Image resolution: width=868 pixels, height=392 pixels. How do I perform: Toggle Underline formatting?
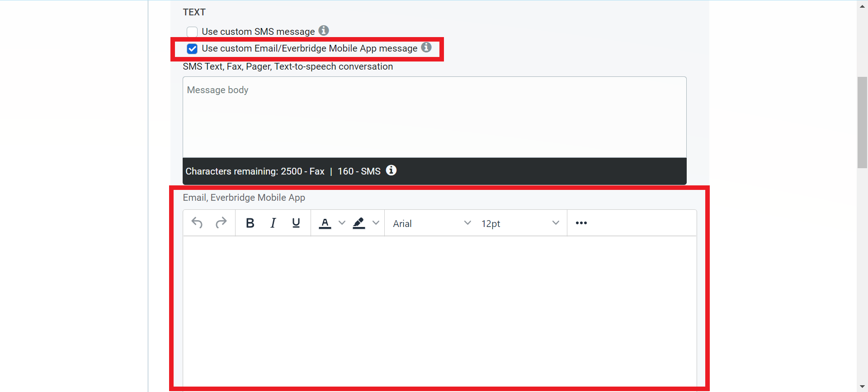tap(296, 223)
